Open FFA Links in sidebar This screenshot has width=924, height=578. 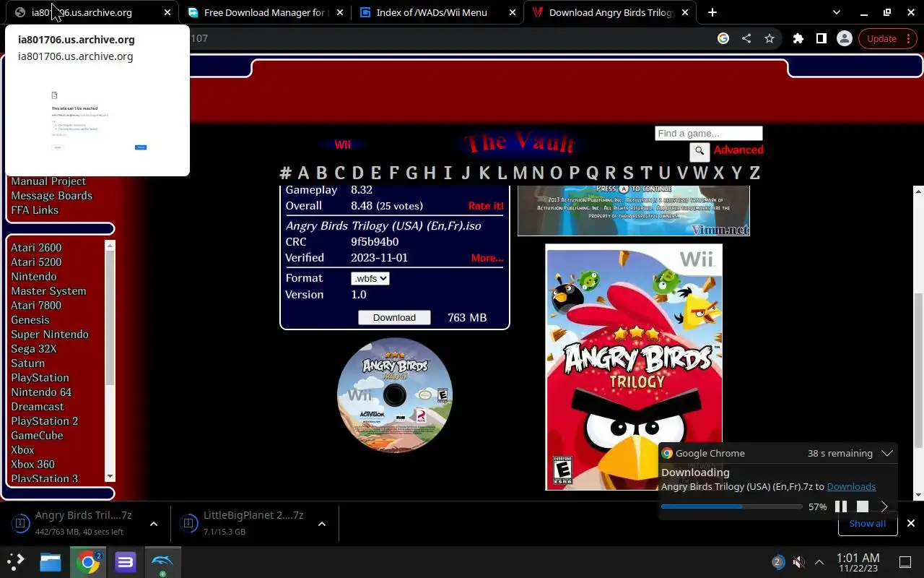(35, 210)
